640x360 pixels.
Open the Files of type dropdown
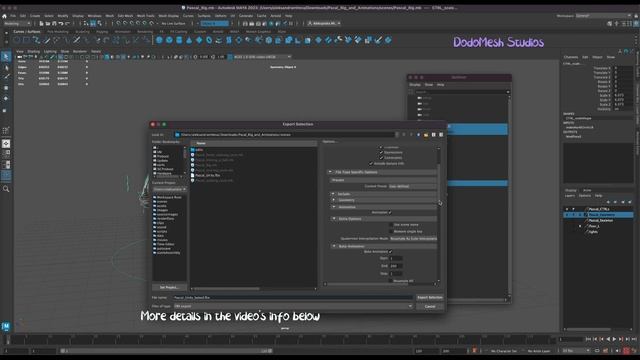click(x=293, y=306)
